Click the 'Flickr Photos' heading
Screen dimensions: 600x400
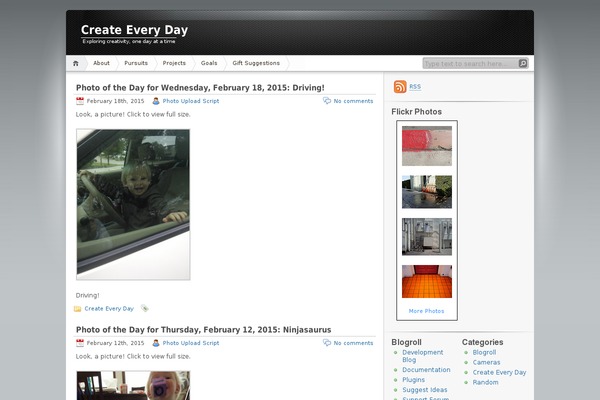416,112
